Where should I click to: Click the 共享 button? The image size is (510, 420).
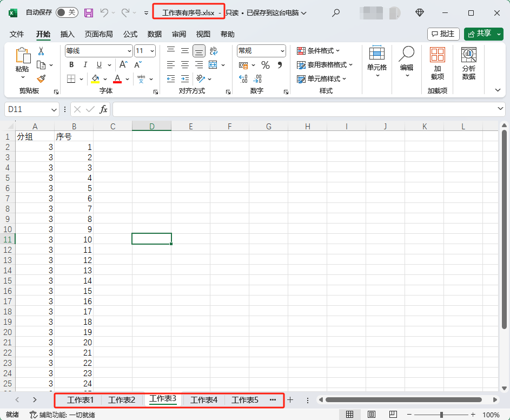[x=483, y=33]
